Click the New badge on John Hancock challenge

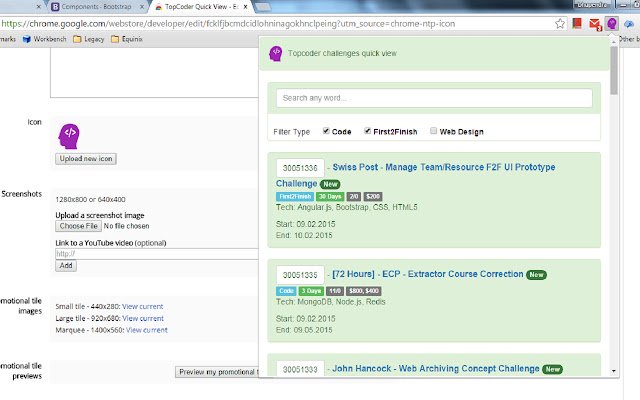[x=553, y=369]
